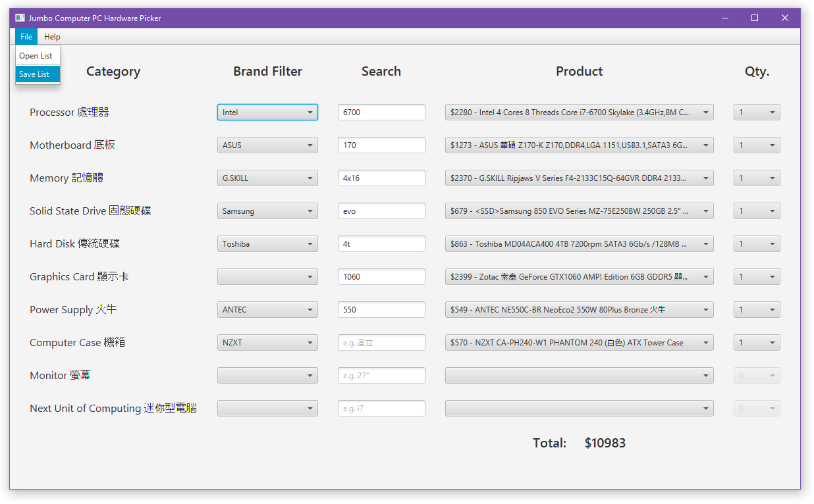
Task: Open Power Supply quantity dropdown
Action: pyautogui.click(x=757, y=310)
